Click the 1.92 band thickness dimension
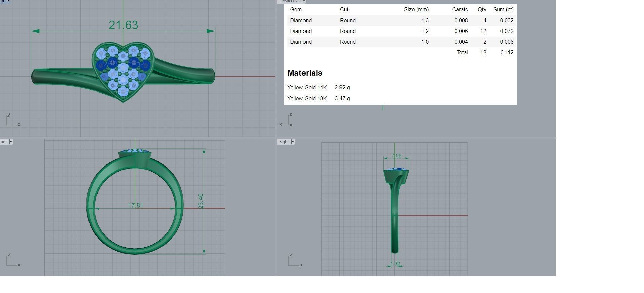The height and width of the screenshot is (293, 644). point(395,264)
